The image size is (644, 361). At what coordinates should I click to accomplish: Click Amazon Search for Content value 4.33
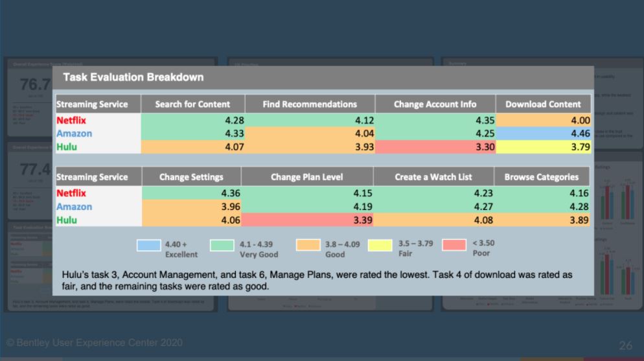(x=234, y=134)
